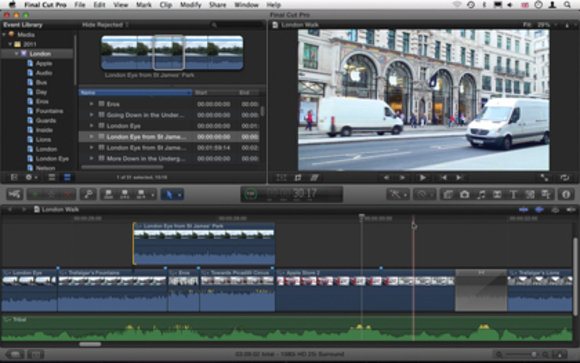Open the enhancements magic wand menu
Viewport: 580px width, 363px height.
[397, 194]
